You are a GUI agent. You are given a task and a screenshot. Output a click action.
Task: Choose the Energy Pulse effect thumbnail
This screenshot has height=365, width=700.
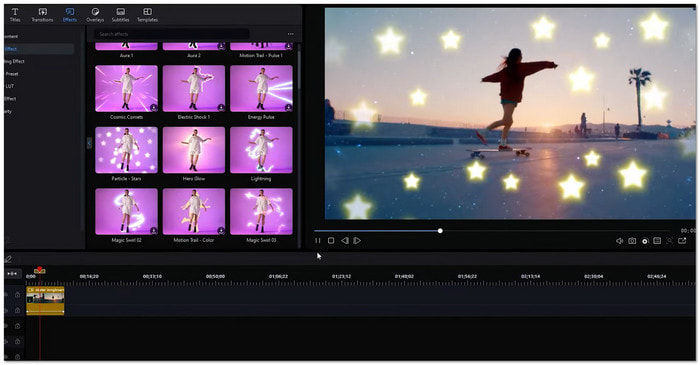click(261, 88)
